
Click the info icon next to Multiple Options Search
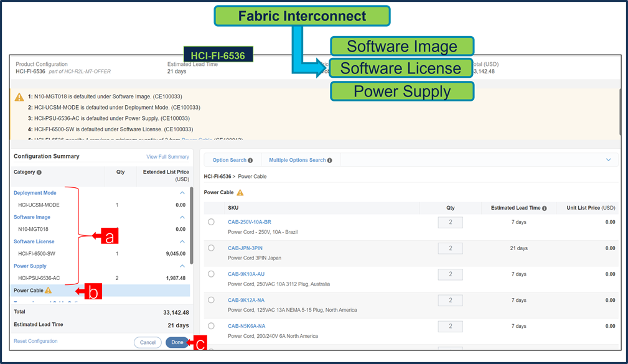click(330, 160)
